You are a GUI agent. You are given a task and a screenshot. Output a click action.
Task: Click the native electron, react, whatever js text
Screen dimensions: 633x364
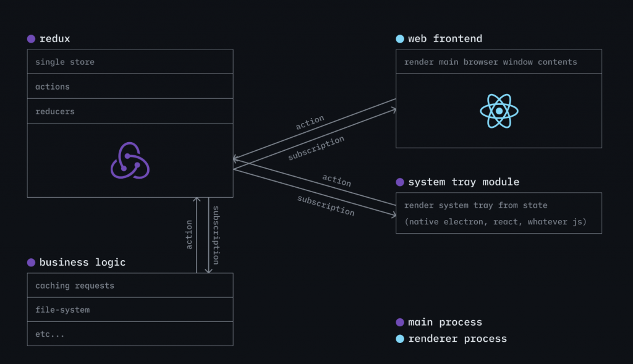[495, 221]
